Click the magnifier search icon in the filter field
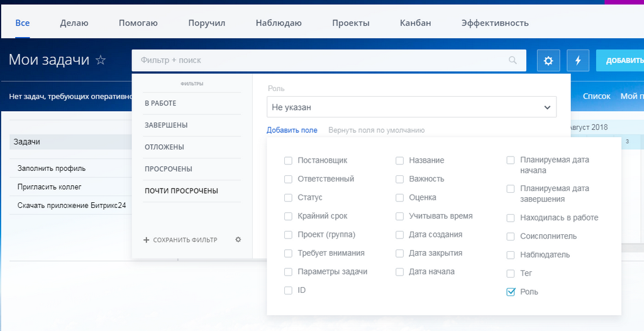The image size is (644, 331). pos(513,60)
